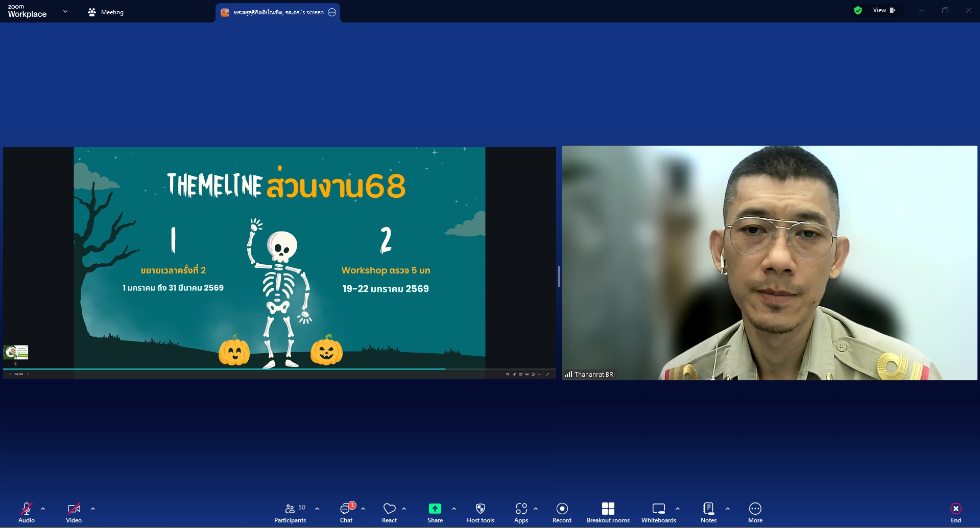Open Breakout rooms
This screenshot has height=528, width=980.
(x=608, y=513)
